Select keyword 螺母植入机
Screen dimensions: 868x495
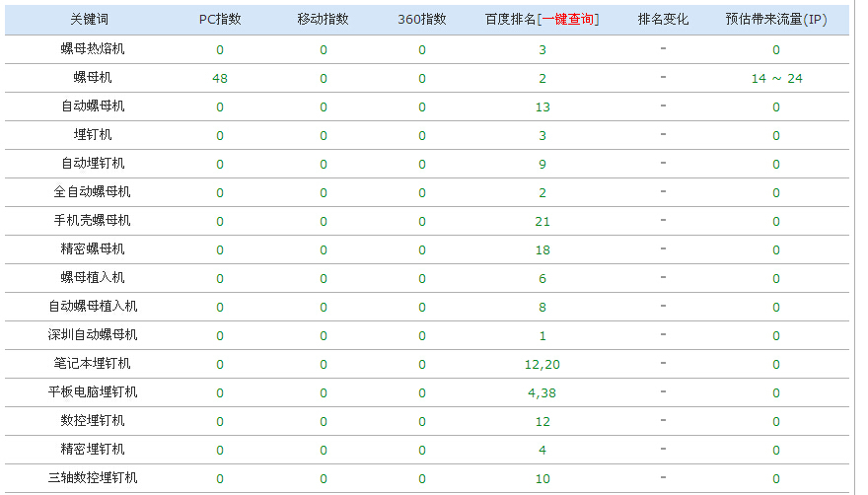pyautogui.click(x=93, y=278)
